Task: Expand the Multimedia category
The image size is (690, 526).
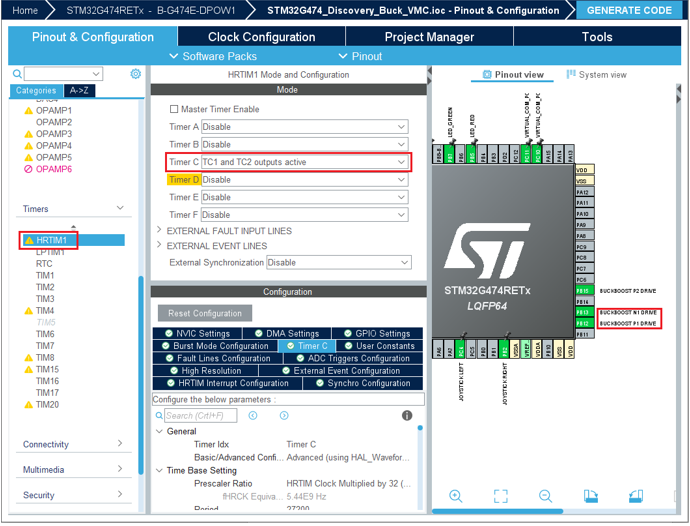Action: pos(120,469)
